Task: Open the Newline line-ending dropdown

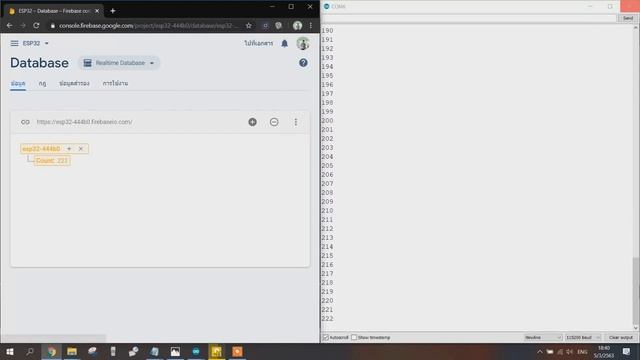Action: click(x=543, y=338)
